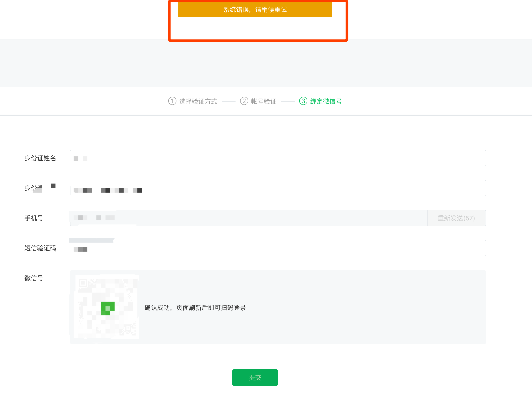Click the step 2 circled number icon
532x408 pixels.
244,101
